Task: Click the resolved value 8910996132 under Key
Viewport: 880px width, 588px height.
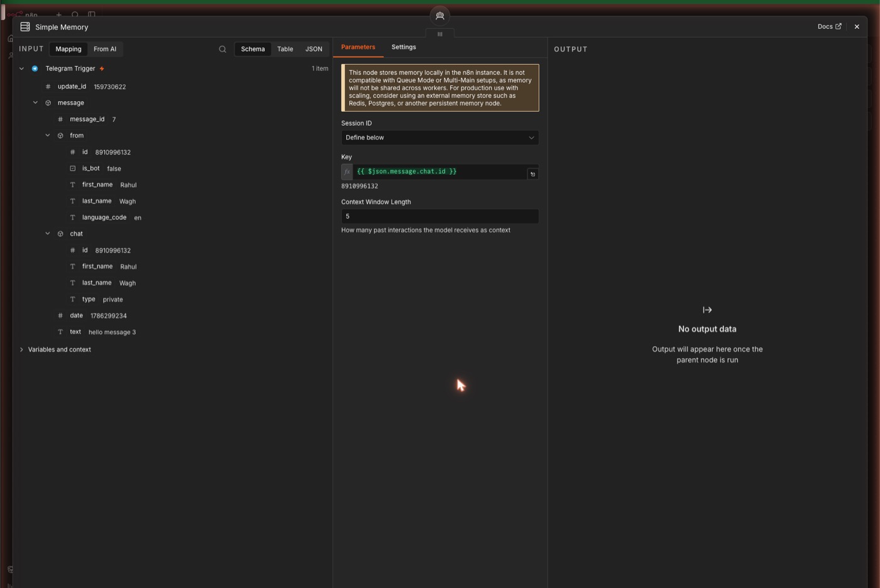Action: point(360,186)
